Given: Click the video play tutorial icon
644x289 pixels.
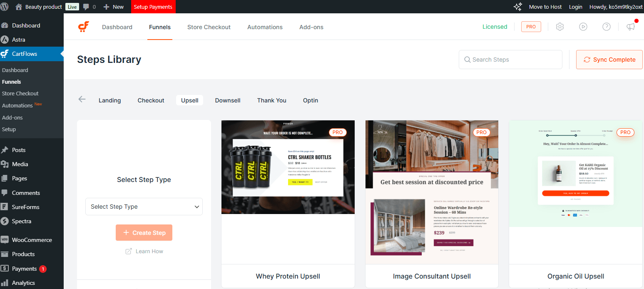Looking at the screenshot, I should (x=583, y=27).
